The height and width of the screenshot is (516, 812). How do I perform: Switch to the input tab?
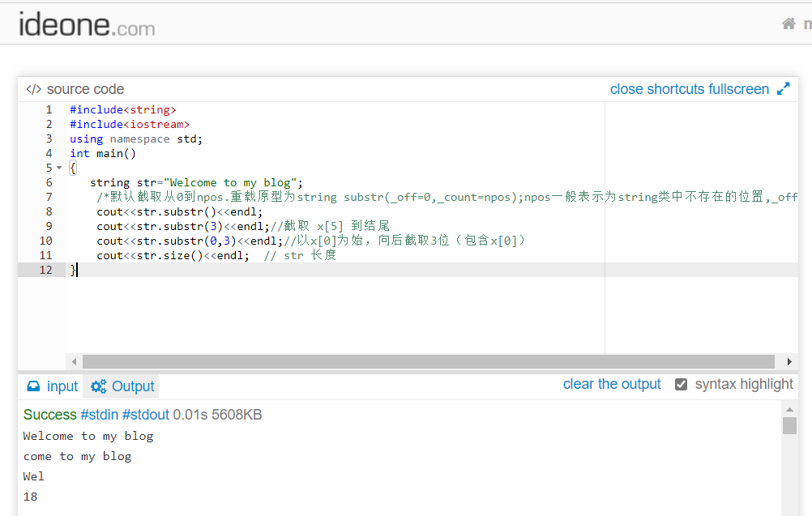coord(52,386)
